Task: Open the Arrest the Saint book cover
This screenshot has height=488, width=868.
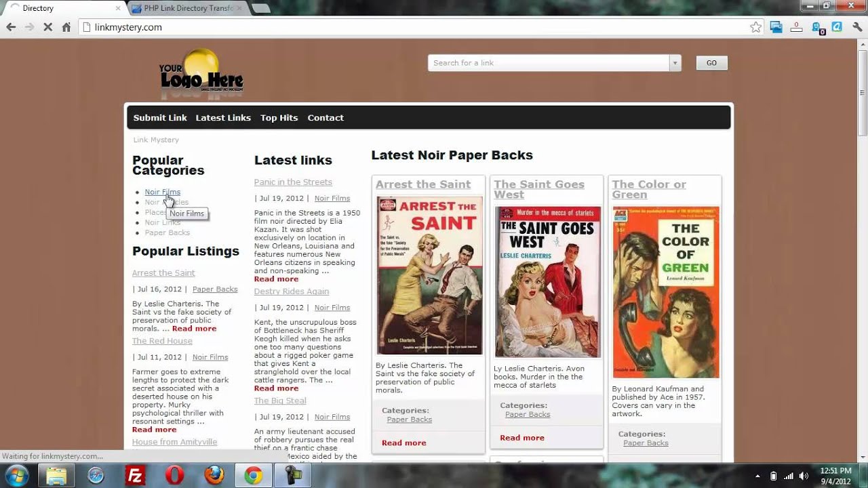Action: pyautogui.click(x=430, y=275)
